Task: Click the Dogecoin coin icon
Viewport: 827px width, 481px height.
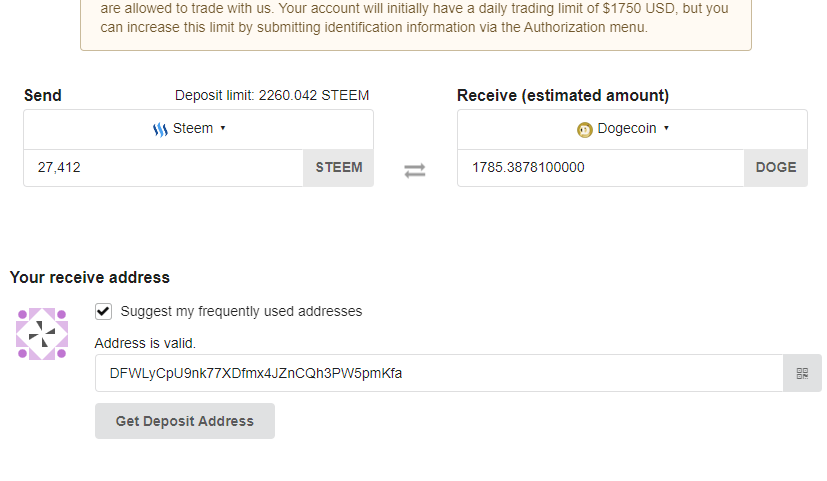Action: tap(585, 129)
